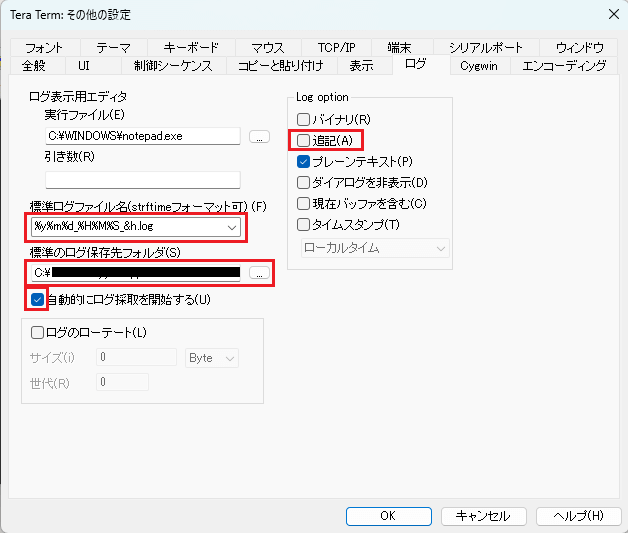Uncheck 自動的にログ採取を開始する option
628x533 pixels.
(x=38, y=299)
